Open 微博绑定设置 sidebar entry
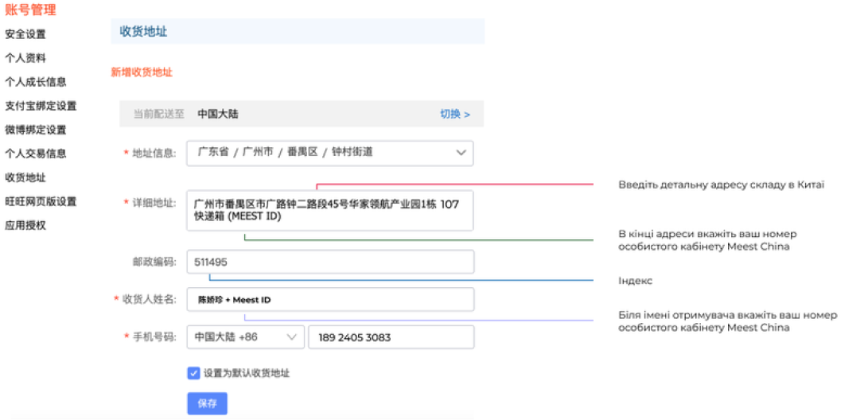Image resolution: width=868 pixels, height=420 pixels. 36,130
